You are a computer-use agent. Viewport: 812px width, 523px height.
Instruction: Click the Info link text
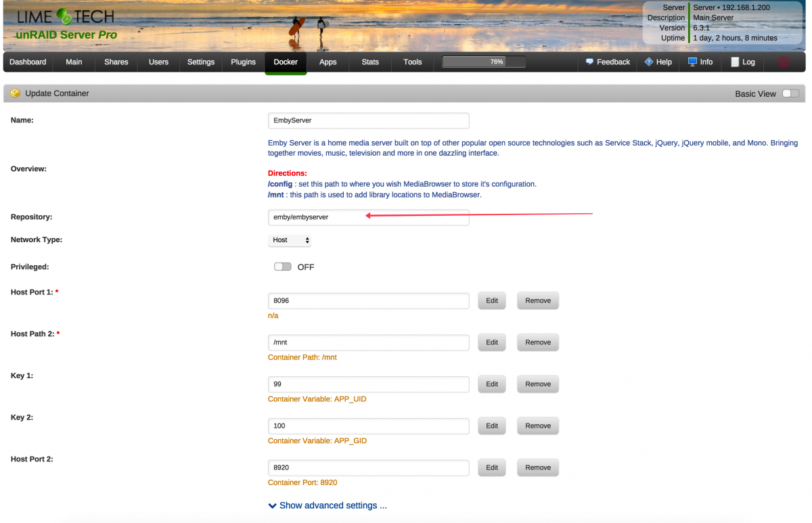706,62
